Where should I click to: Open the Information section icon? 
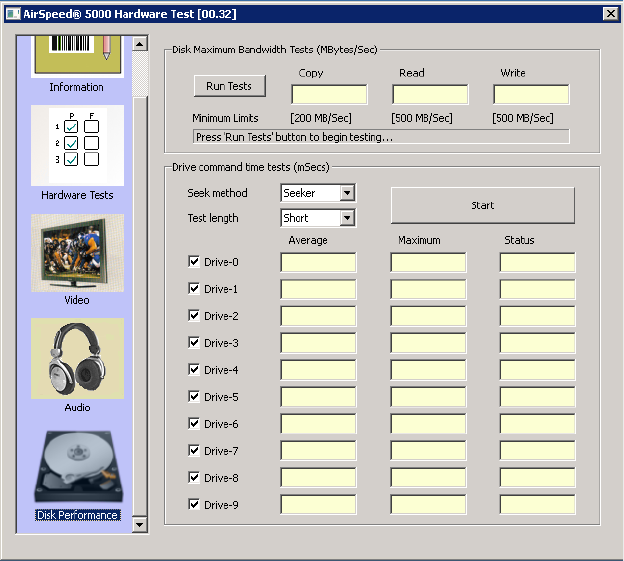click(77, 56)
